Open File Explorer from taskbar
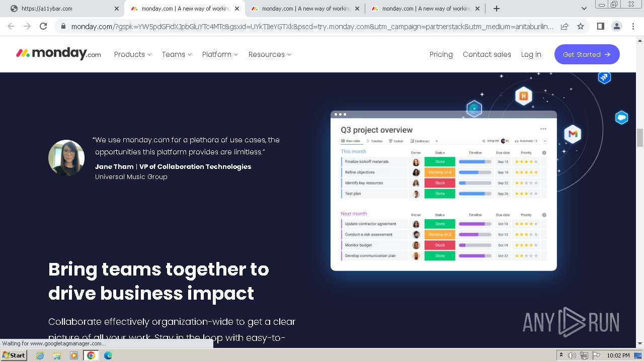This screenshot has width=644, height=362. (57, 355)
